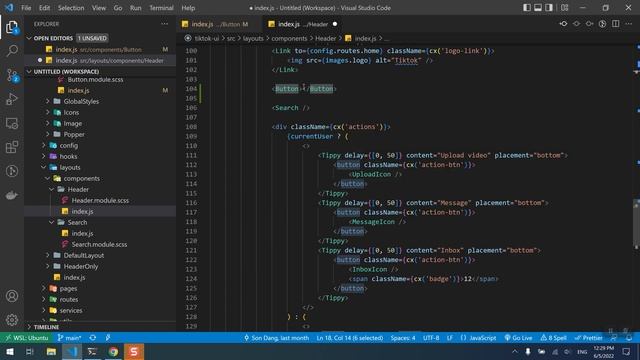The width and height of the screenshot is (640, 360).
Task: Click the Task View taskbar icon
Action: point(30,351)
